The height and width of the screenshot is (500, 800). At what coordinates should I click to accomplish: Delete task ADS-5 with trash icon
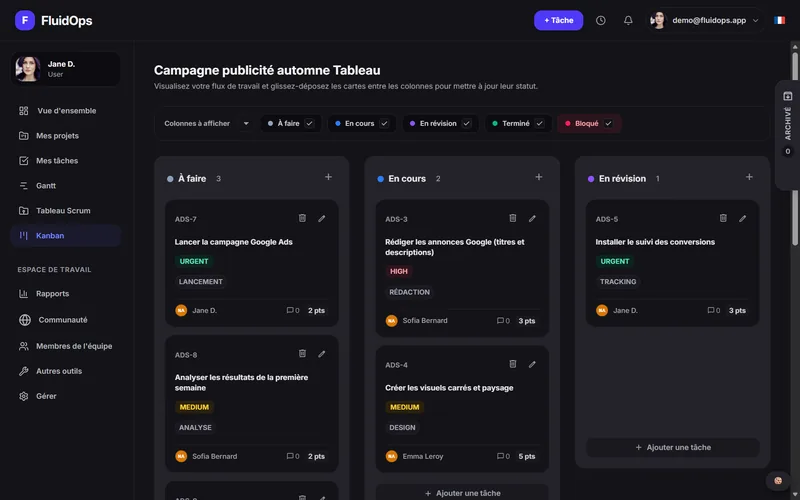point(723,218)
